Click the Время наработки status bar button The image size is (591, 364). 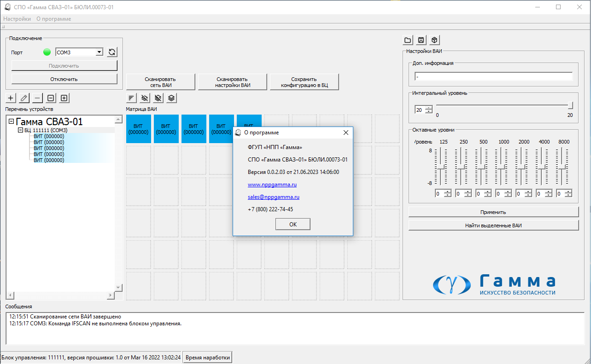[207, 358]
